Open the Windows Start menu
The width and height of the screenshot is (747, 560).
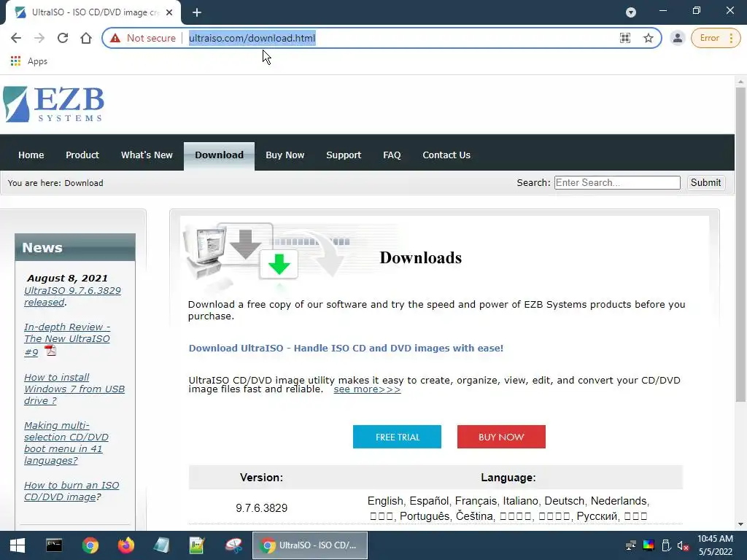point(18,545)
